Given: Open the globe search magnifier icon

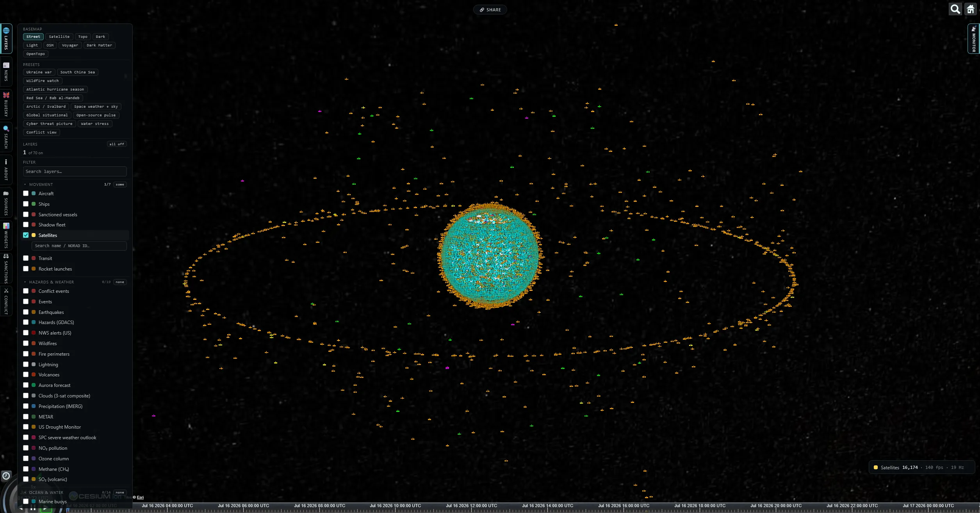Looking at the screenshot, I should click(x=955, y=9).
